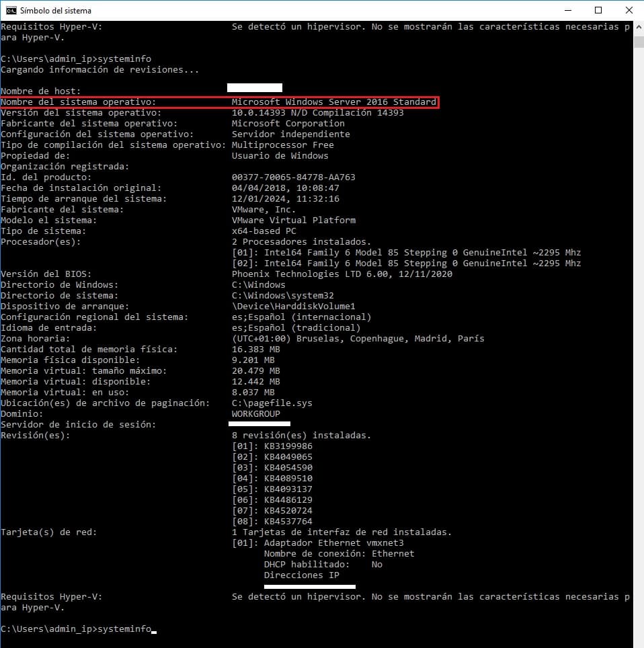Click '1 Tarjetas de interfaz de red instaladas.'

(x=342, y=532)
